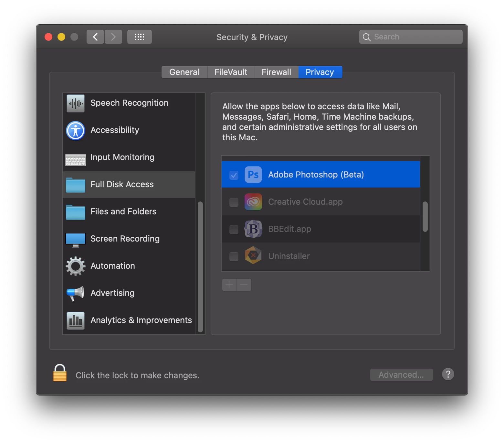Minimize the window with the yellow button
The width and height of the screenshot is (504, 443).
(61, 37)
